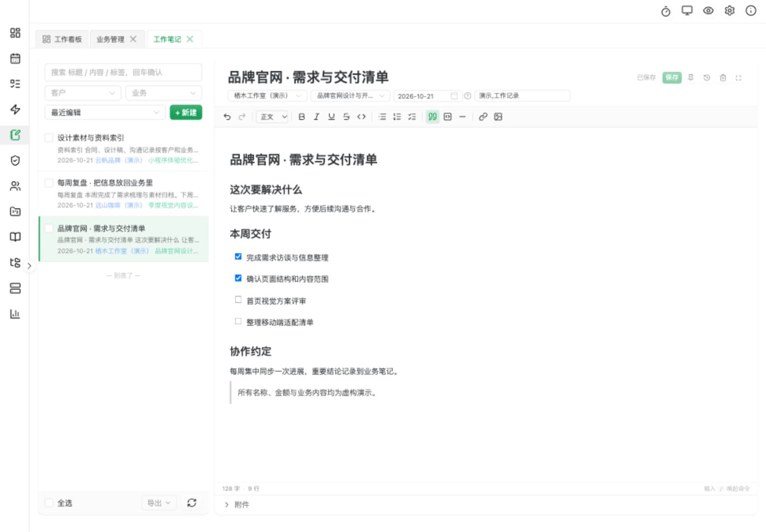Viewport: 766px width, 532px height.
Task: Open the 客户 filter dropdown
Action: tap(83, 93)
